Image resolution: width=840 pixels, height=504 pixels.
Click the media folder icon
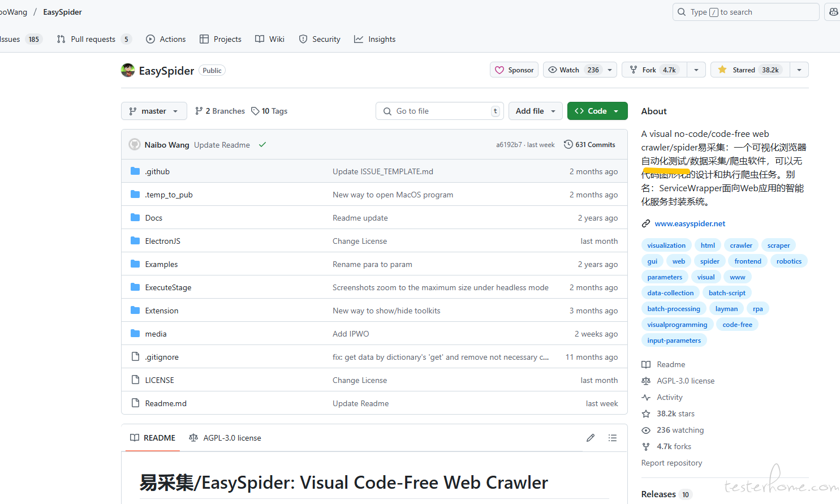coord(135,334)
